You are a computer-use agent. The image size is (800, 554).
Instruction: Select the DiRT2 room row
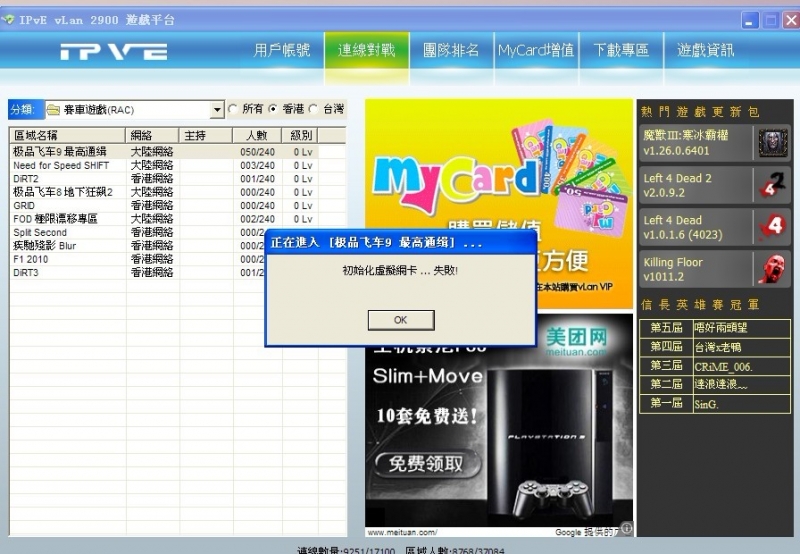click(164, 179)
